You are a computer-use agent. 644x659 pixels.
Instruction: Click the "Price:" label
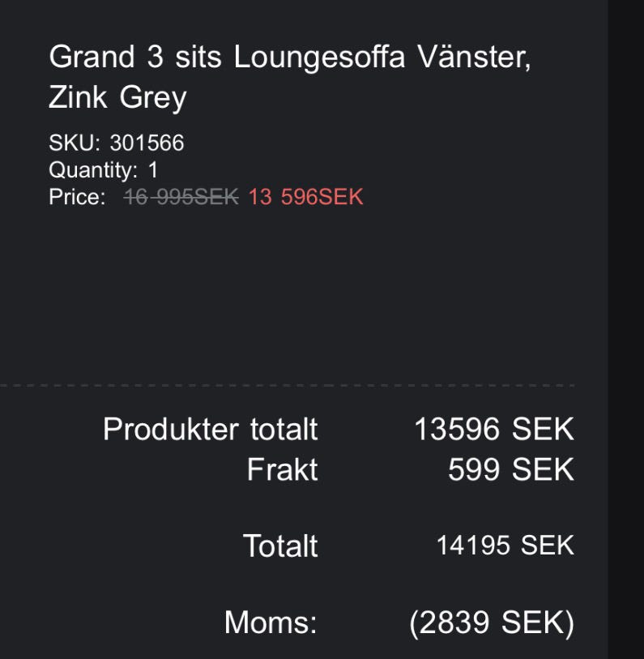coord(77,197)
